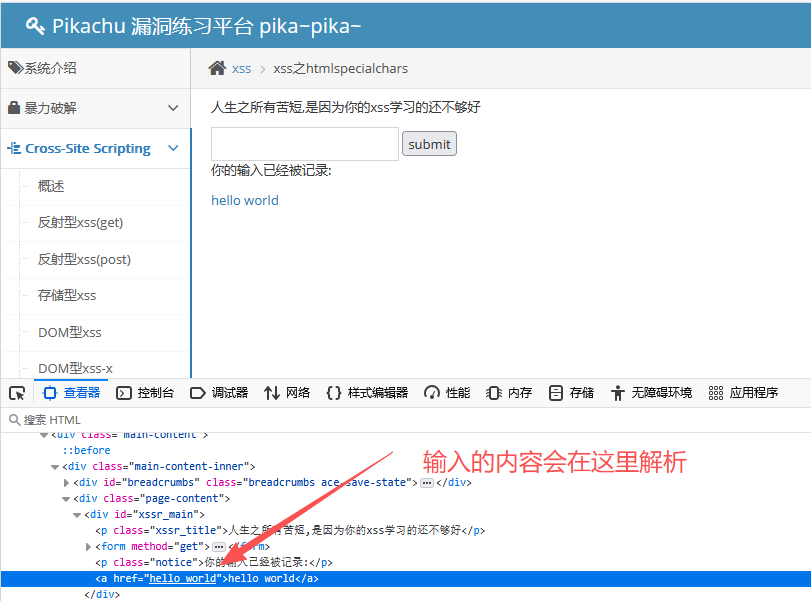Open the 调试器 tab
The image size is (811, 601).
(219, 393)
